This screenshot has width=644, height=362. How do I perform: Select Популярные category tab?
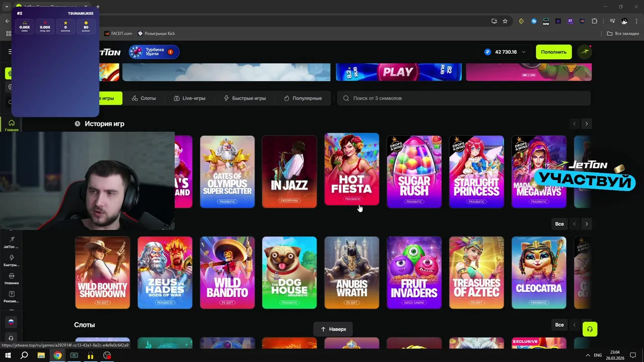(303, 98)
